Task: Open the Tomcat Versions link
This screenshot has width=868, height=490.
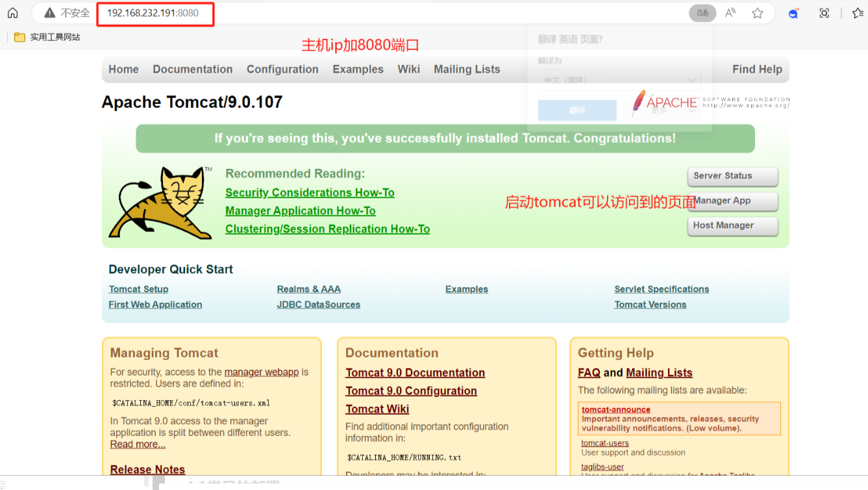Action: click(651, 305)
